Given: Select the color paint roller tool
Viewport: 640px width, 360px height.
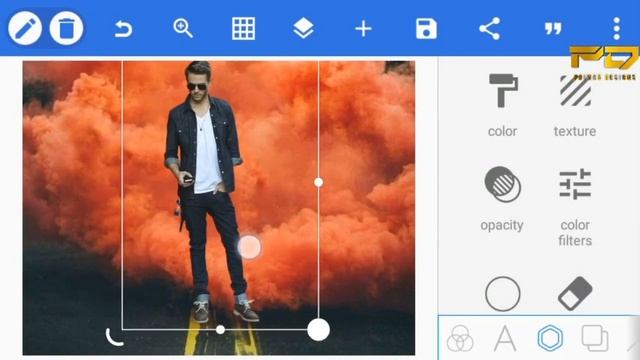Looking at the screenshot, I should pos(503,91).
